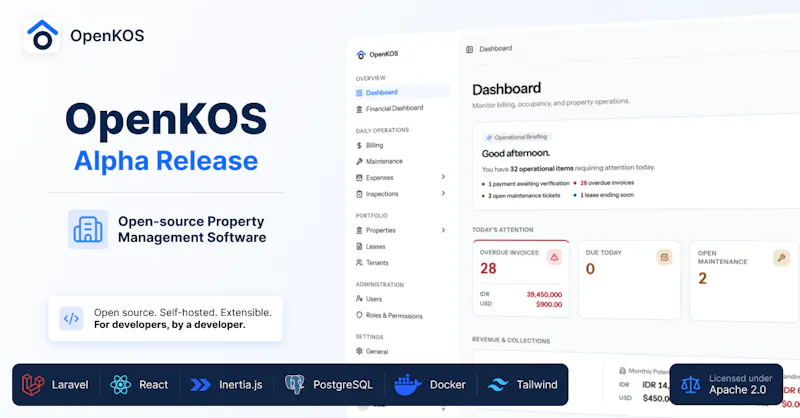800x418 pixels.
Task: Click the Dashboard breadcrumb text
Action: tap(495, 48)
